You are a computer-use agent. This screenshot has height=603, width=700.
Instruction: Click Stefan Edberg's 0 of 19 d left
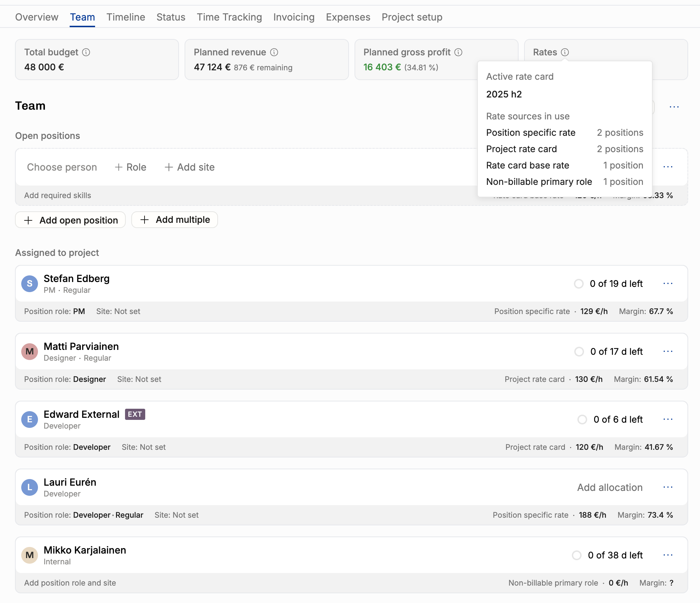click(616, 284)
